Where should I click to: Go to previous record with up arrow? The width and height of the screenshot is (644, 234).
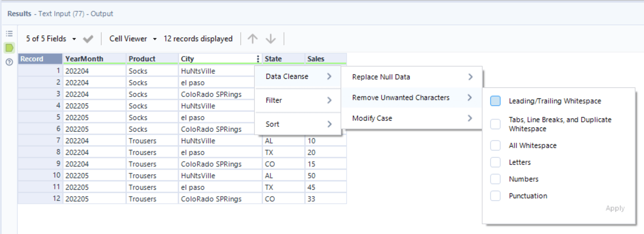[253, 39]
